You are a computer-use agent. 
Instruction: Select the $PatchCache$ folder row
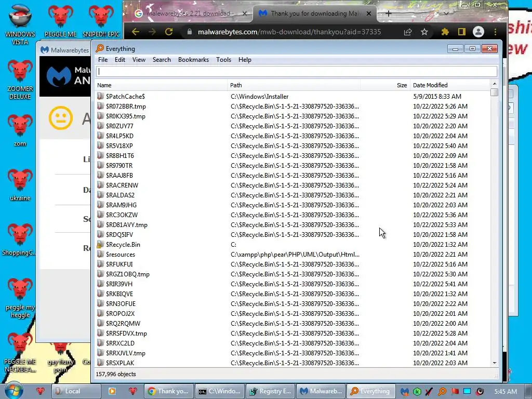pos(292,96)
